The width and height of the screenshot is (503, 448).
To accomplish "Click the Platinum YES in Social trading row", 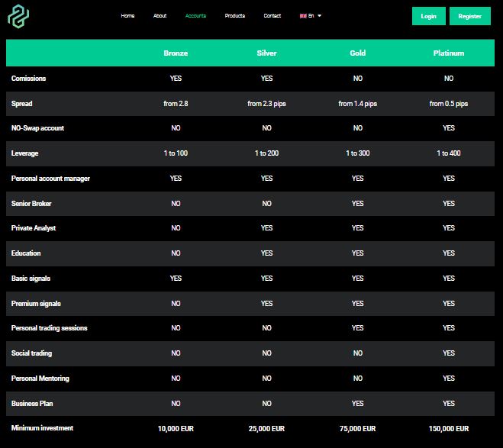I will (449, 353).
